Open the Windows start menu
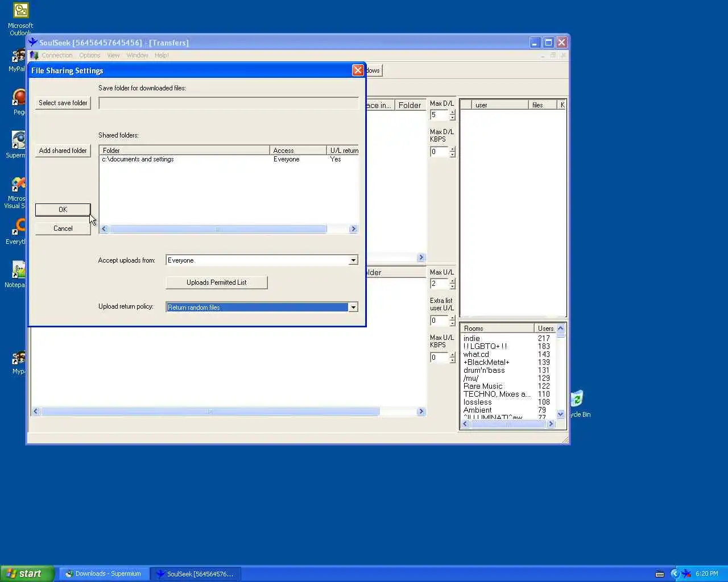This screenshot has height=582, width=728. pos(27,573)
